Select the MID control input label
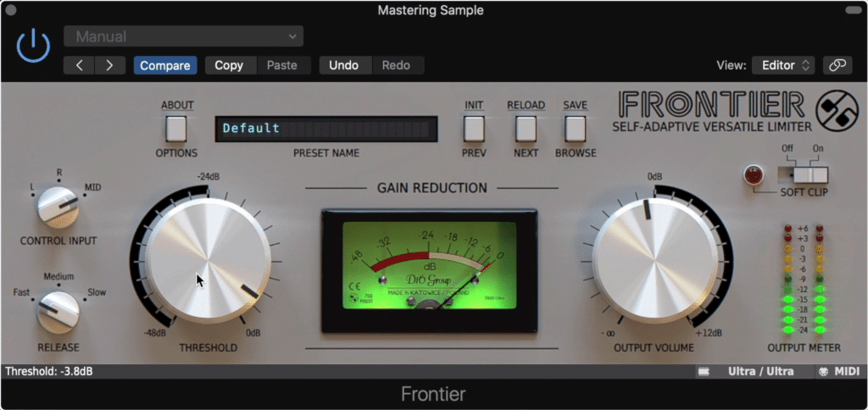The width and height of the screenshot is (868, 410). pyautogui.click(x=92, y=187)
